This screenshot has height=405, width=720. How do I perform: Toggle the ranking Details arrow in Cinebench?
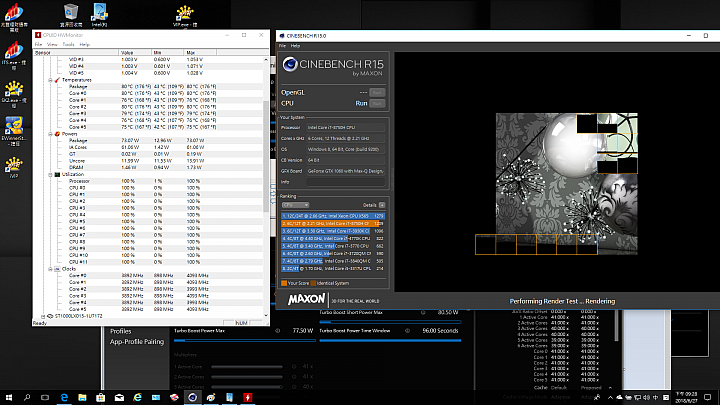(382, 205)
